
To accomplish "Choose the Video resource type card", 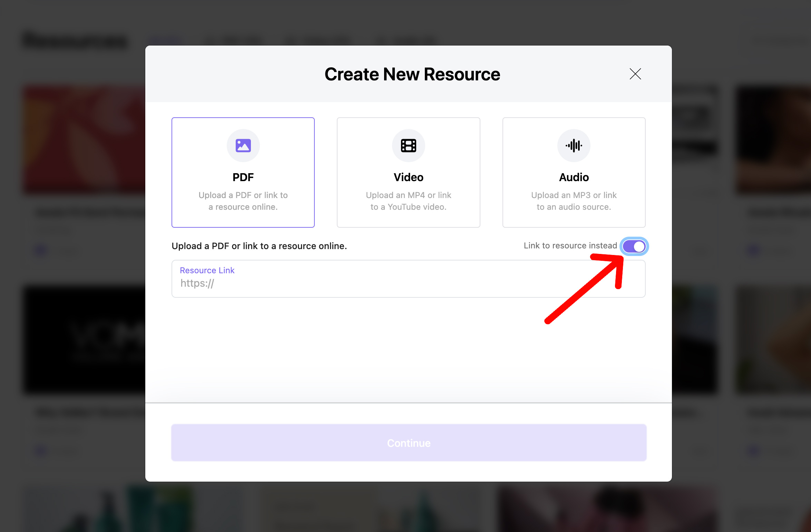I will coord(408,172).
